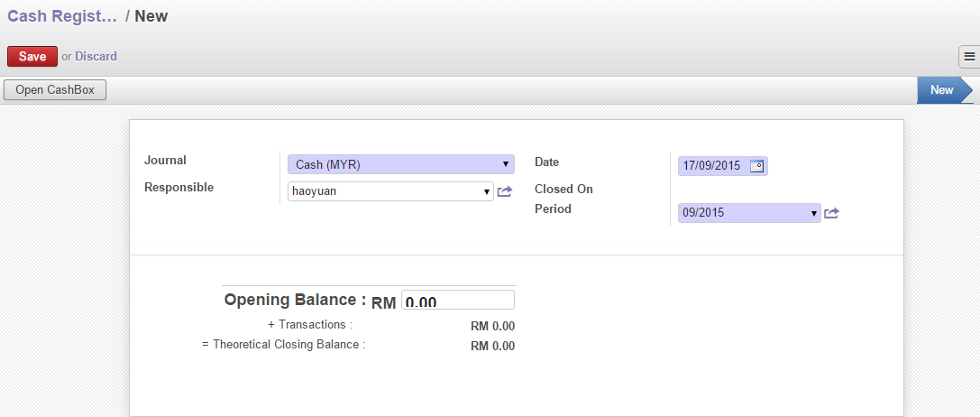Go back to Cash Registers breadcrumb
The image size is (980, 417).
tap(62, 16)
